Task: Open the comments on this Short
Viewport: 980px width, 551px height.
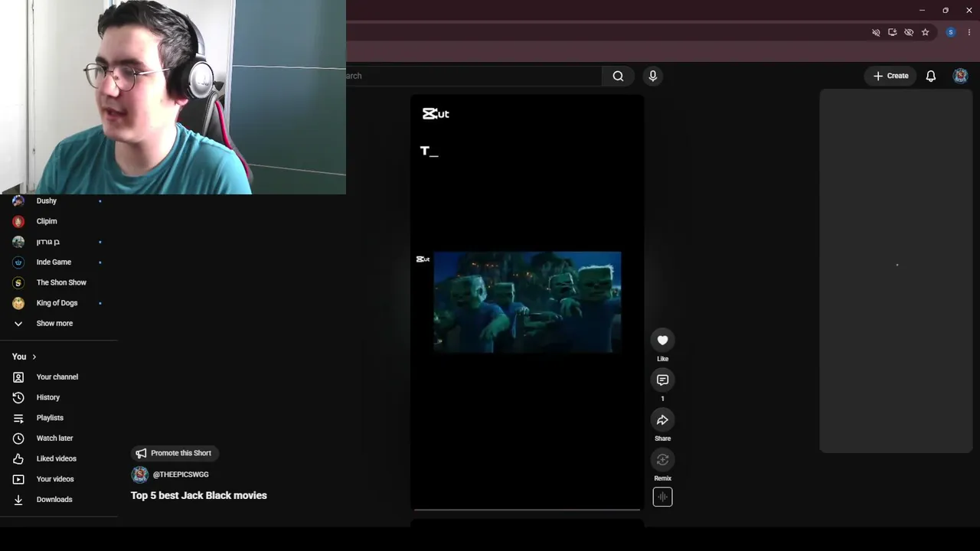Action: [x=662, y=380]
